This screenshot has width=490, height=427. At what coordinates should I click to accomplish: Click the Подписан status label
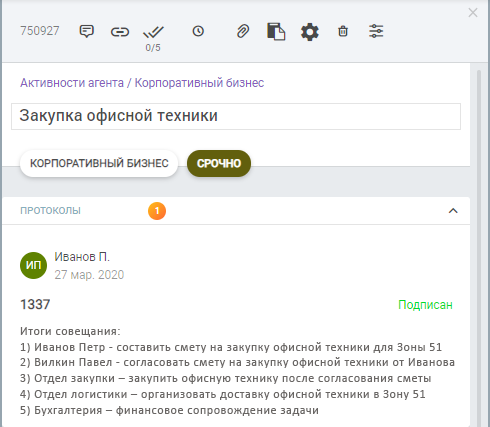[x=425, y=305]
